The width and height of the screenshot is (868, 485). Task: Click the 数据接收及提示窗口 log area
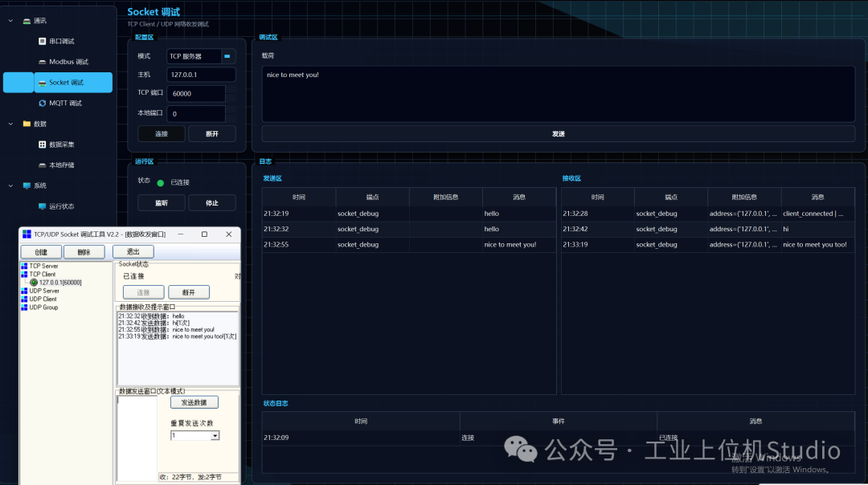coord(178,348)
